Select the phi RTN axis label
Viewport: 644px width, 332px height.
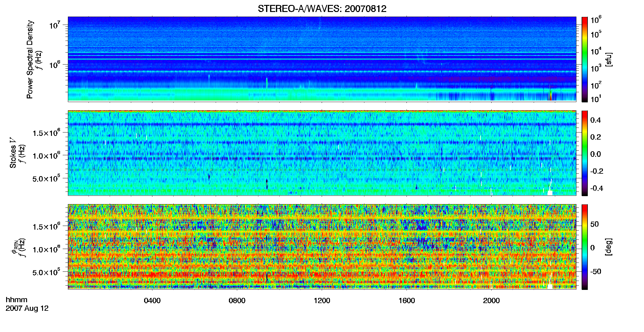(14, 247)
